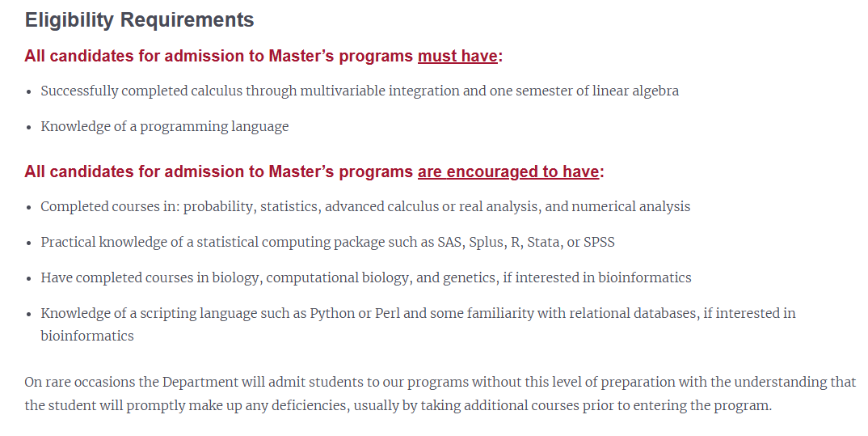Click the bullet dot before 'Successfully completed'
This screenshot has height=436, width=868.
29,92
